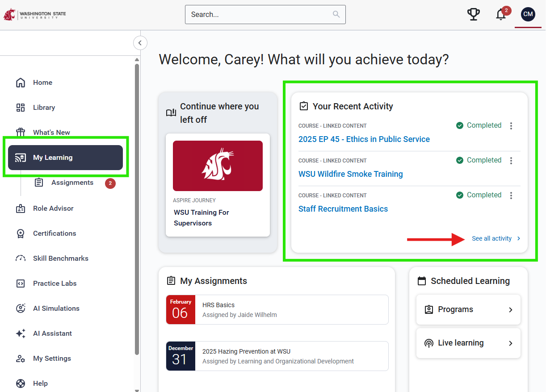Collapse the left navigation sidebar
The width and height of the screenshot is (546, 392).
[x=140, y=43]
